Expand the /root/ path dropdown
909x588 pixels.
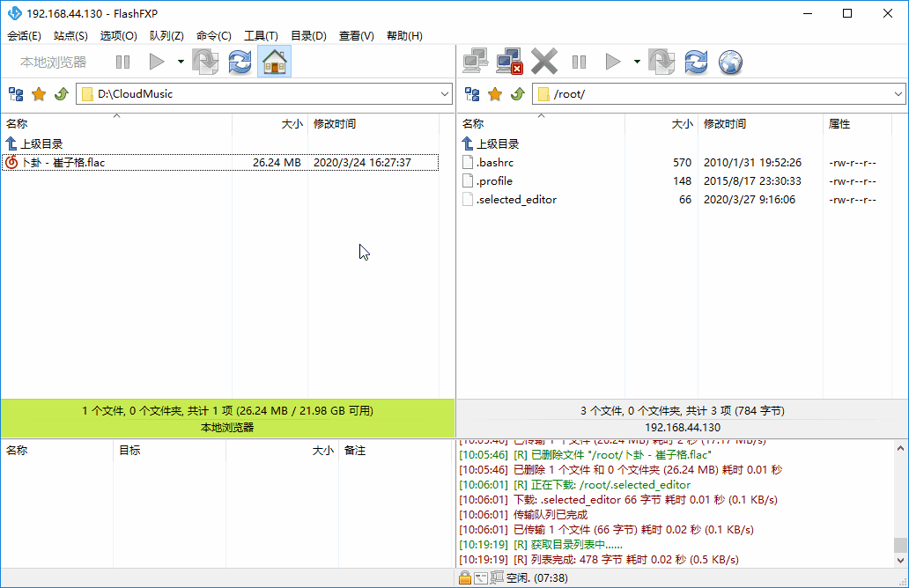[898, 94]
